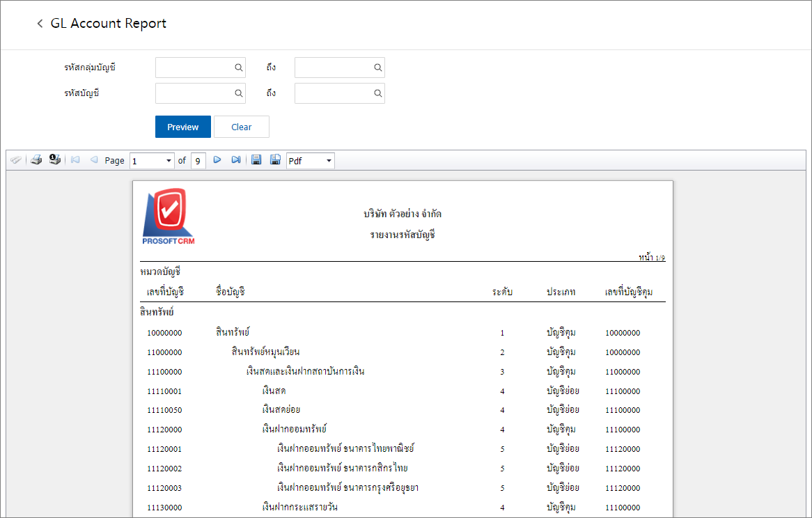The image size is (812, 518).
Task: Focus the first รหัสบัญชี input field
Action: [x=201, y=93]
